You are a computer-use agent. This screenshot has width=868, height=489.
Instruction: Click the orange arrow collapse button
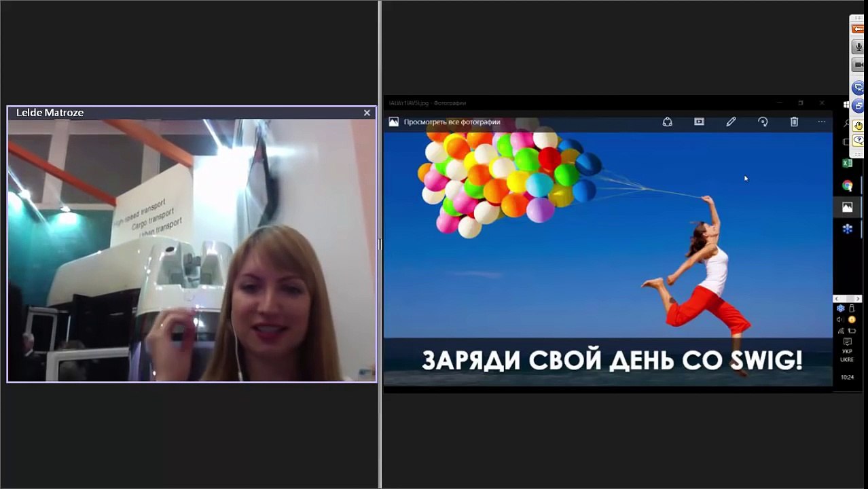(858, 29)
